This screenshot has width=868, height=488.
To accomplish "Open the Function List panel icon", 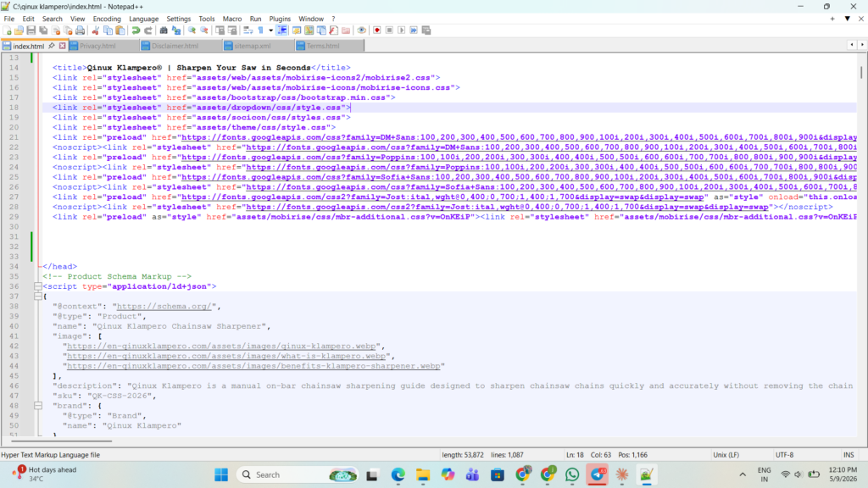I will coord(333,30).
